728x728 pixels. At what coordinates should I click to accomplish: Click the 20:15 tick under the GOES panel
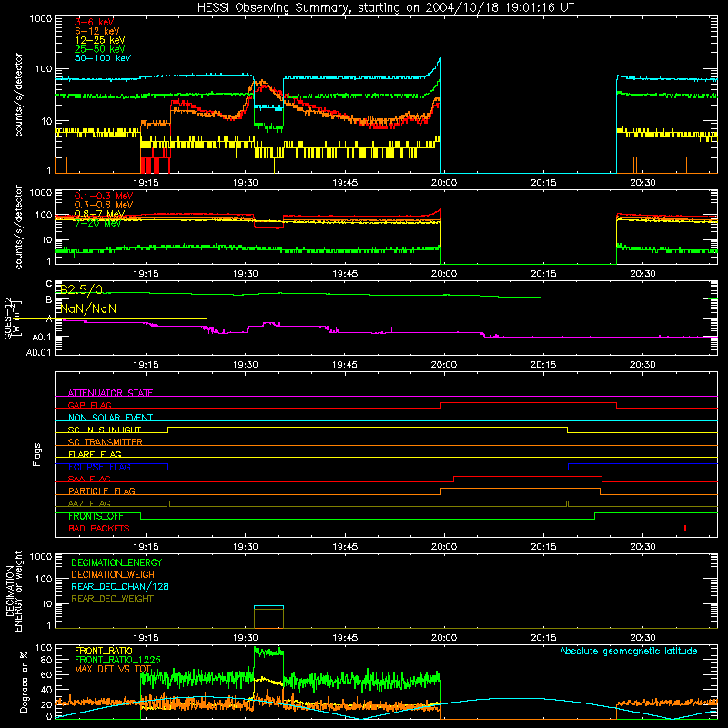pyautogui.click(x=543, y=365)
